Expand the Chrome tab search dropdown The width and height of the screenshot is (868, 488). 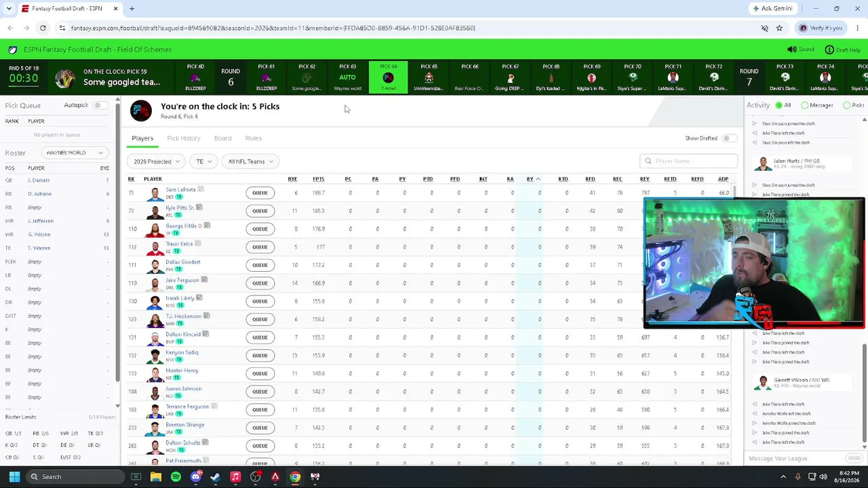tap(9, 9)
